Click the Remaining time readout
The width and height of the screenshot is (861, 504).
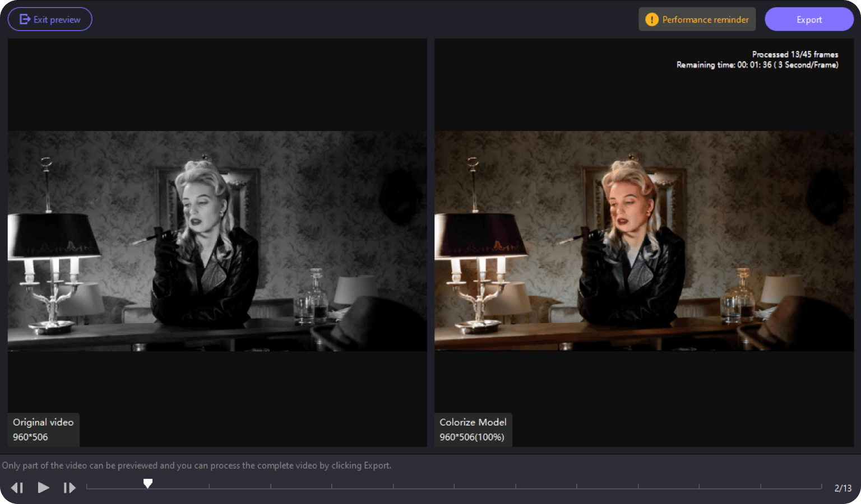point(757,65)
